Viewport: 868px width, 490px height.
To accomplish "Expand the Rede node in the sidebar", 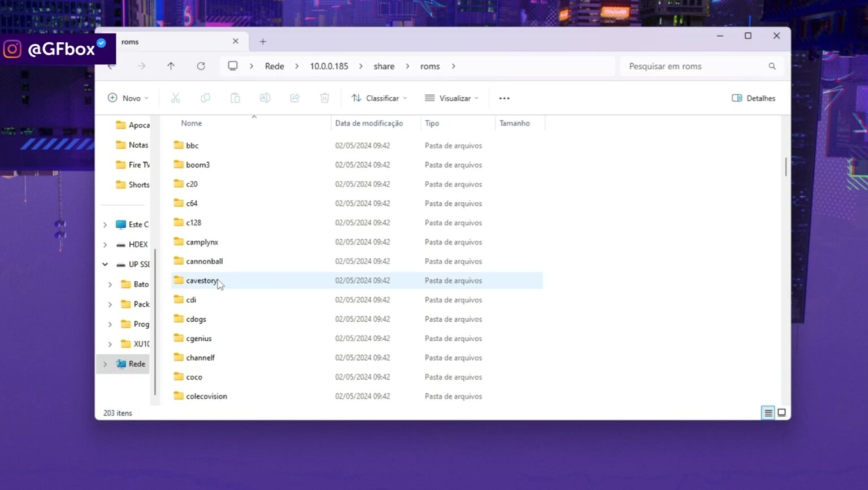I will click(x=105, y=364).
